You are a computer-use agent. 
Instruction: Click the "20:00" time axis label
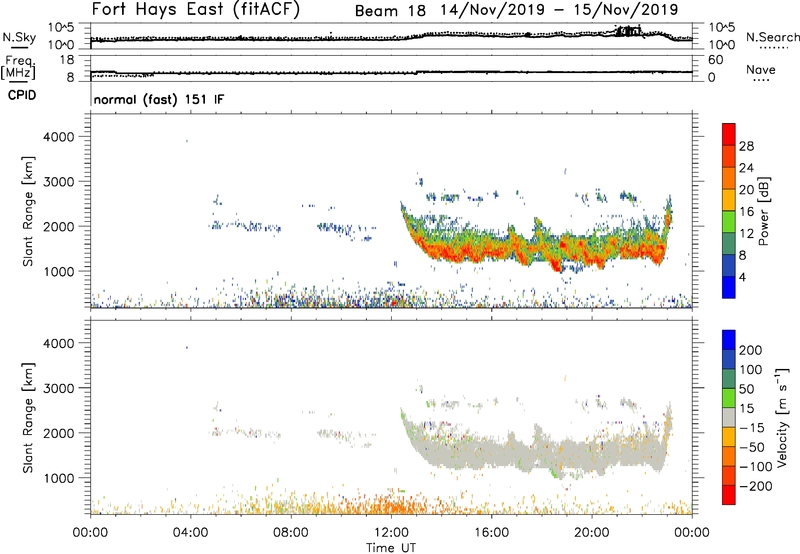point(592,533)
